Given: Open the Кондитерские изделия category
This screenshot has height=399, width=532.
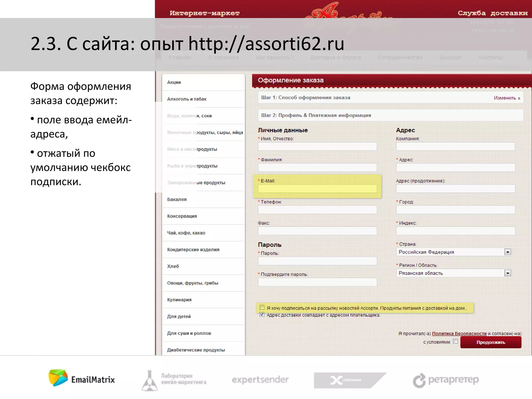Looking at the screenshot, I should tap(203, 250).
